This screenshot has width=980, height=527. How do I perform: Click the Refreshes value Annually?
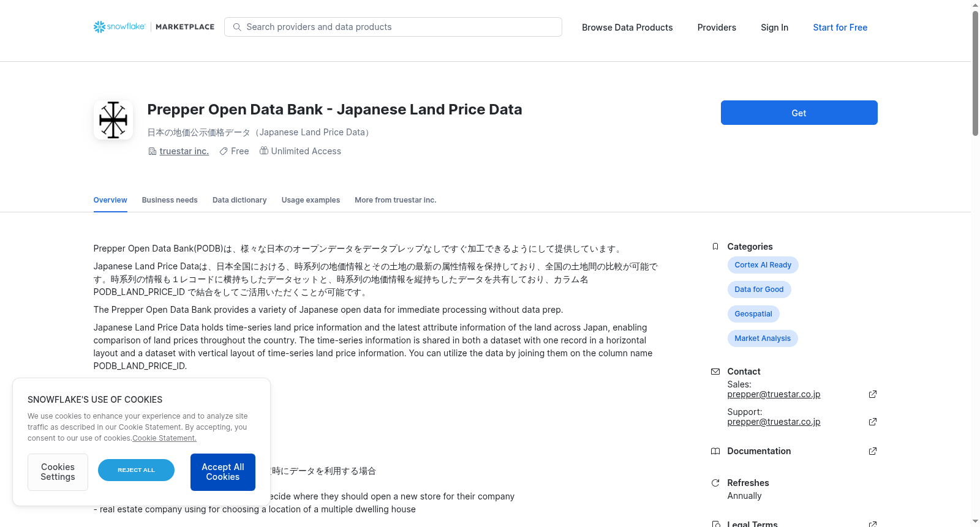pos(744,496)
